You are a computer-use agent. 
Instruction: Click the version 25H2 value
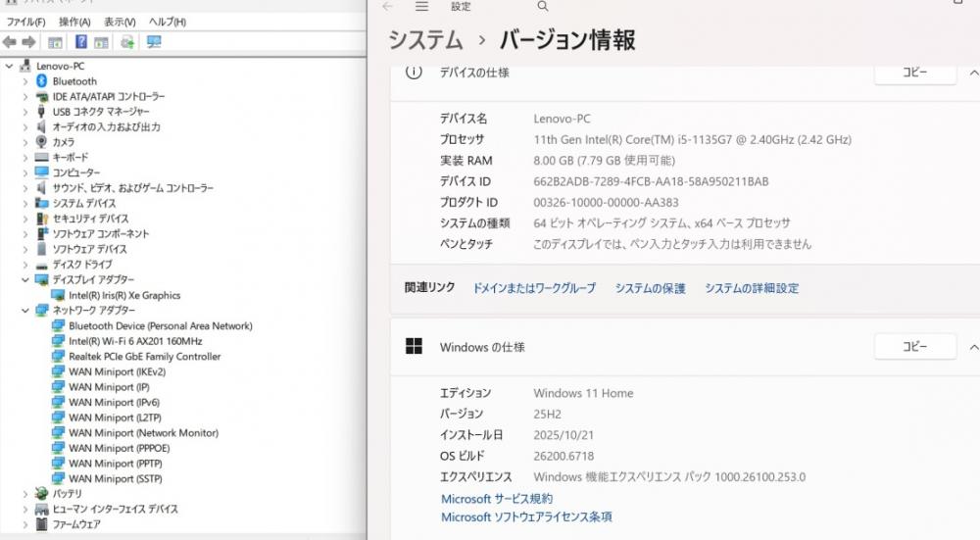click(x=547, y=414)
